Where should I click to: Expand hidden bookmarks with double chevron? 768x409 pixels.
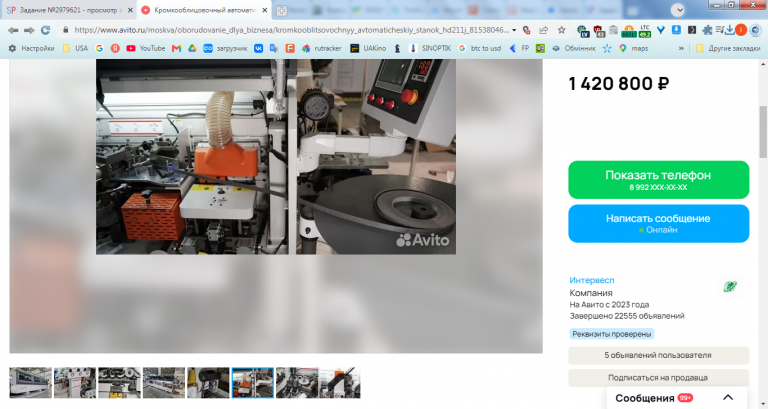681,48
